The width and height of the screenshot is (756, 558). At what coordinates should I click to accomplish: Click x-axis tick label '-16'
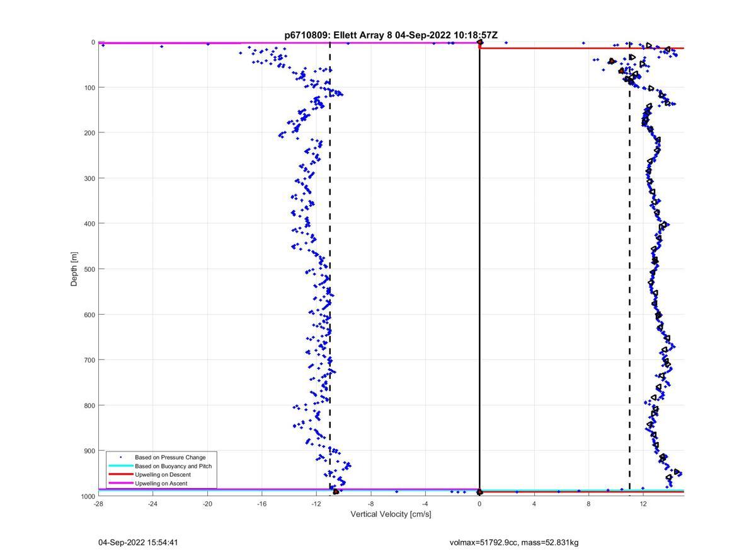point(261,503)
